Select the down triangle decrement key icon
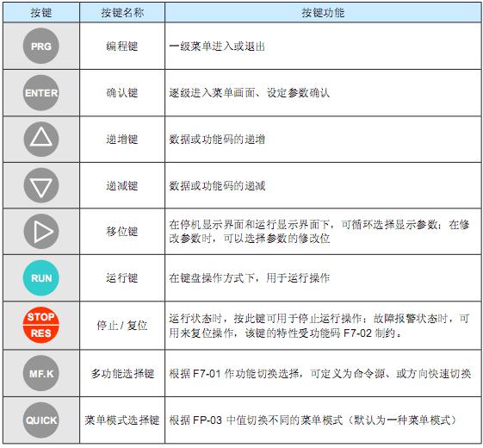 pyautogui.click(x=41, y=185)
